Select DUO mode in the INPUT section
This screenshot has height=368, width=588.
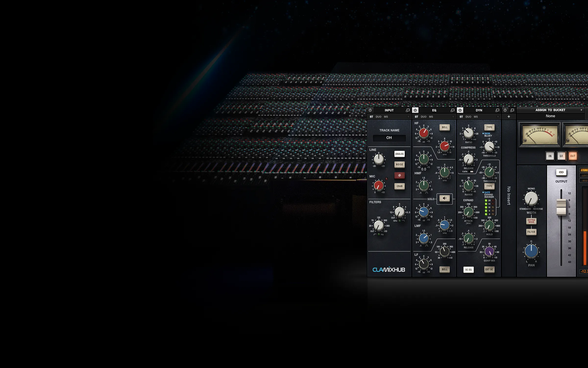[x=379, y=117]
